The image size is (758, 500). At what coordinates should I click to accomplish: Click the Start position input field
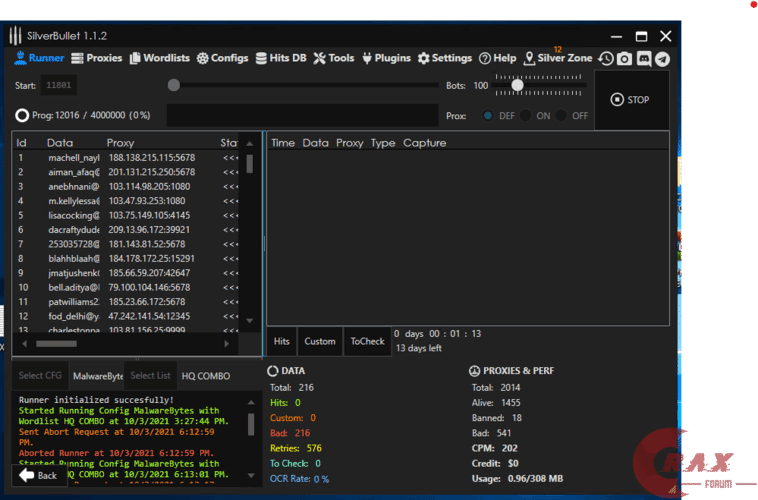click(58, 86)
